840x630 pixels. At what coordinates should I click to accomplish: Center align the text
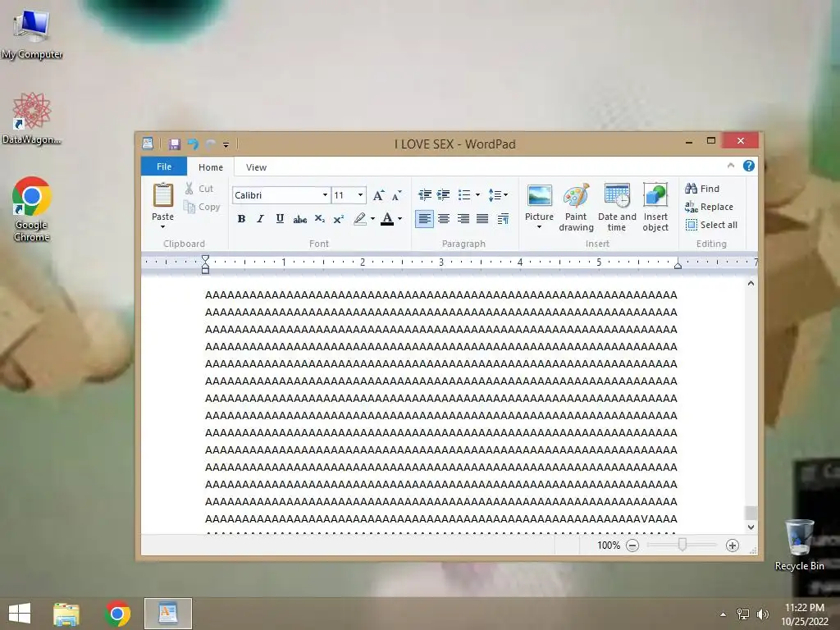(444, 218)
